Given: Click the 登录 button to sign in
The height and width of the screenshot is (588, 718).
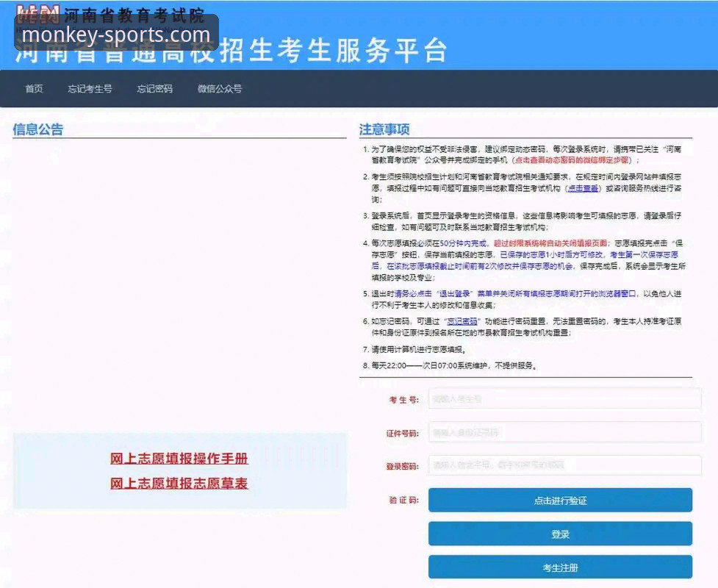Looking at the screenshot, I should 560,534.
